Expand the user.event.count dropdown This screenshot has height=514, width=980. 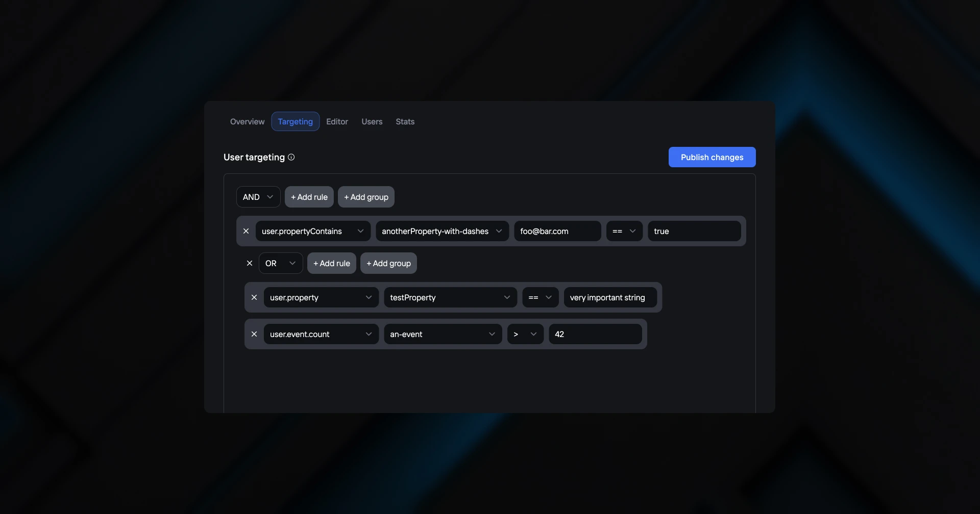tap(321, 334)
